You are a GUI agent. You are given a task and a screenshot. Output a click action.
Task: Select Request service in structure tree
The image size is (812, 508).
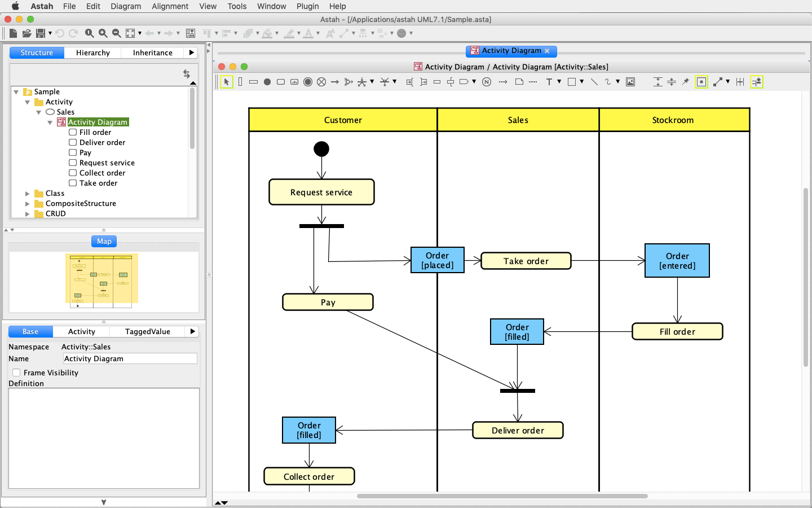[x=107, y=163]
